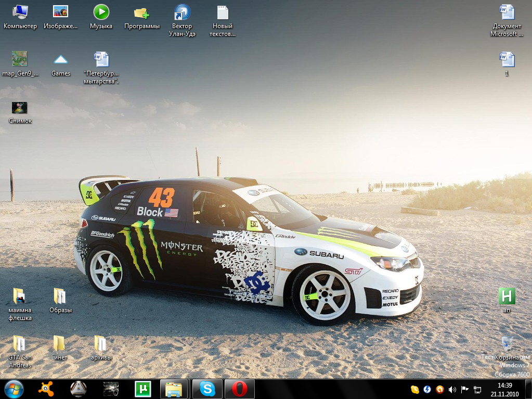Open Windows Explorer from the taskbar
This screenshot has height=399, width=532.
coord(174,389)
